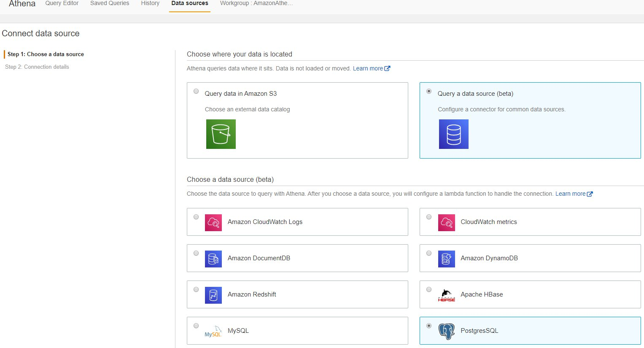Open Learn more link about data location
Image resolution: width=644 pixels, height=348 pixels.
[x=368, y=68]
